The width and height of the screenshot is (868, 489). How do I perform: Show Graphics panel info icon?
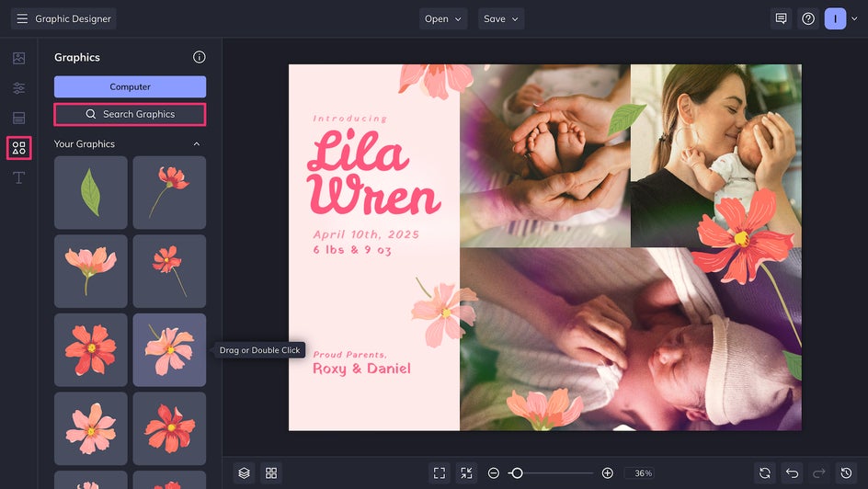click(x=200, y=57)
